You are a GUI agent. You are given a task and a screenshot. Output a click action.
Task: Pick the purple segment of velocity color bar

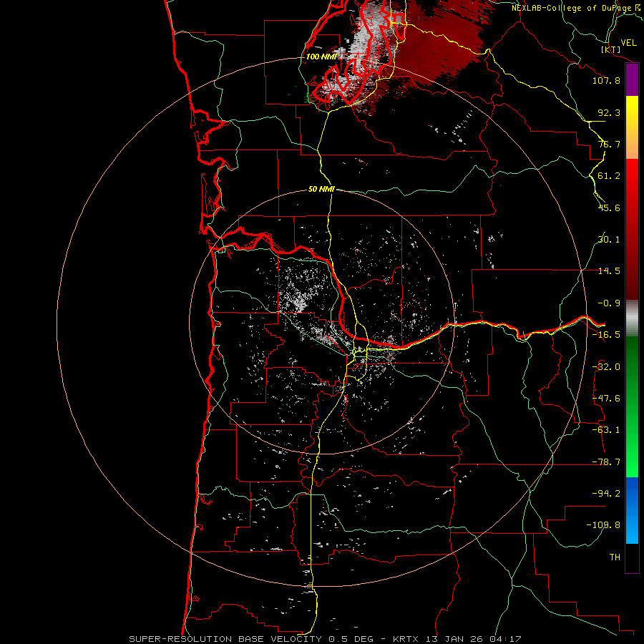tap(632, 80)
